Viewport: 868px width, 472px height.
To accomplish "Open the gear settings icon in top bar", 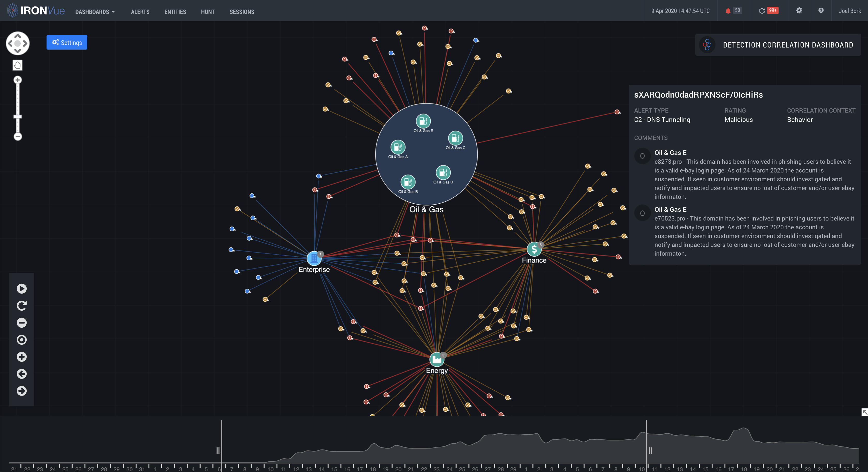I will click(799, 10).
